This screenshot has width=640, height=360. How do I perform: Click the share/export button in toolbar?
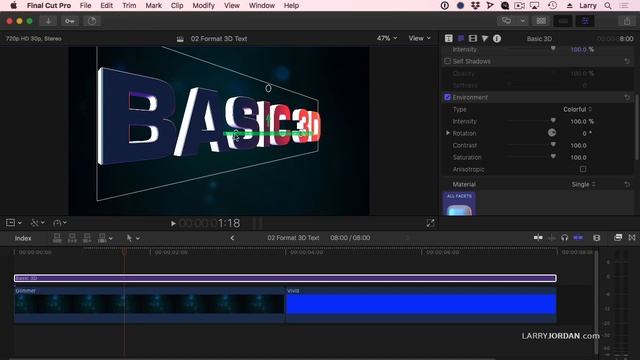pos(627,21)
